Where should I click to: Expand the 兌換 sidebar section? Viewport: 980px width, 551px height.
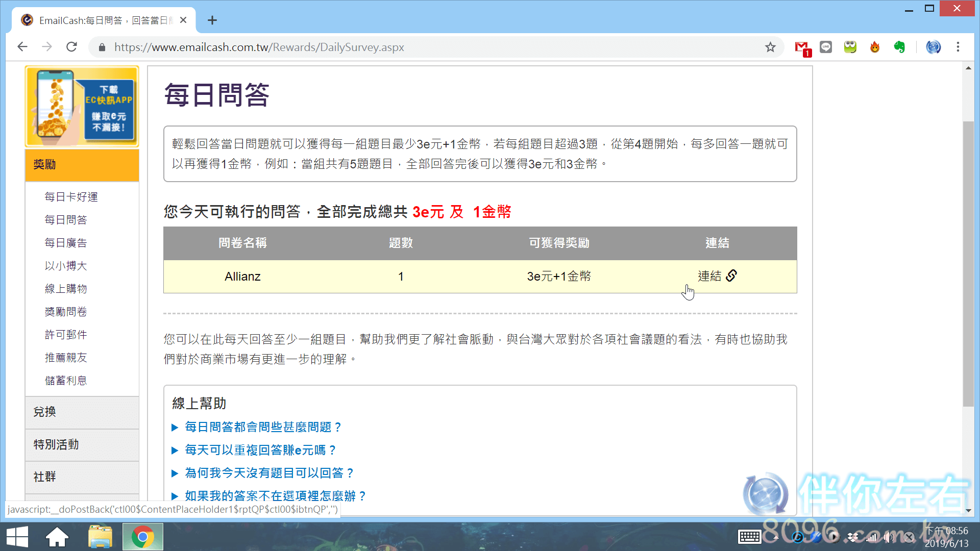82,412
